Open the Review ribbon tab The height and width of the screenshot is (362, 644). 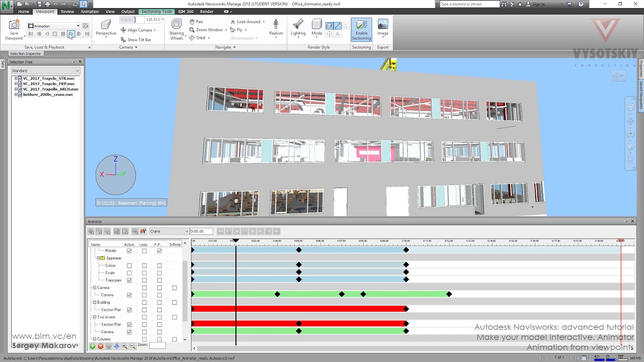67,12
